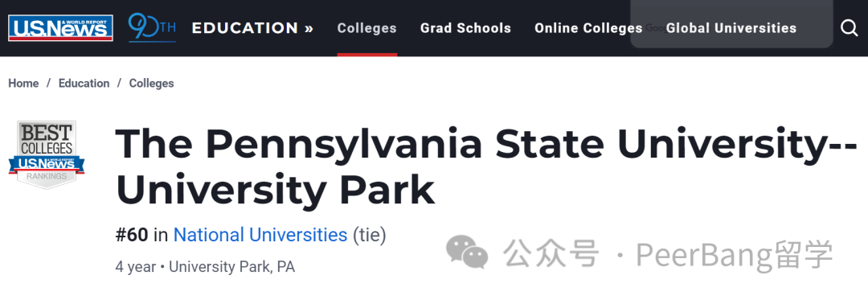Click the U.S. News logo
This screenshot has height=300, width=868.
coord(60,27)
